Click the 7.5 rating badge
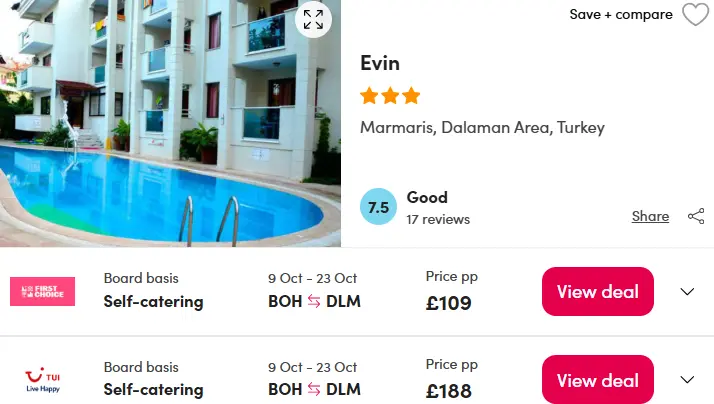 [x=378, y=207]
